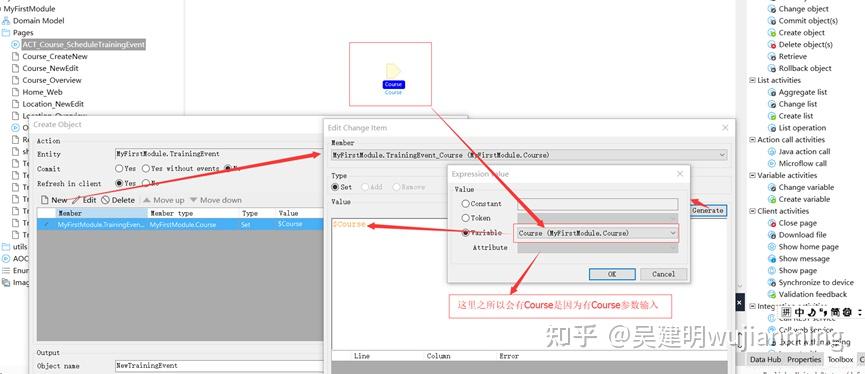Image resolution: width=865 pixels, height=374 pixels.
Task: Click Move down in Create Object toolbar
Action: 216,200
